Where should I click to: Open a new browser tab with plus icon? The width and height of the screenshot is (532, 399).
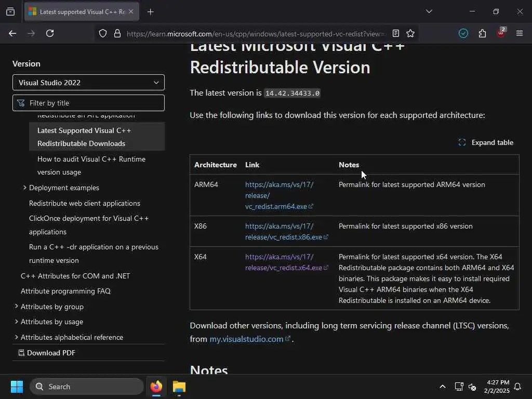coord(151,12)
